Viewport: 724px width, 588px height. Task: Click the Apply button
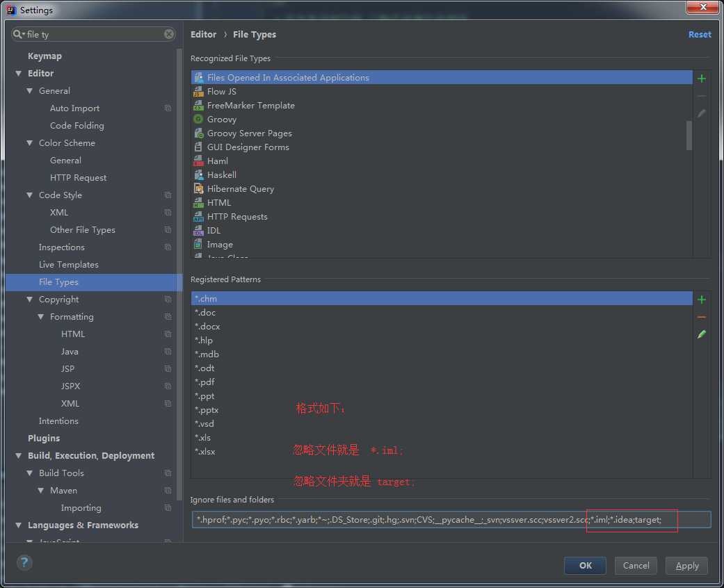[686, 565]
